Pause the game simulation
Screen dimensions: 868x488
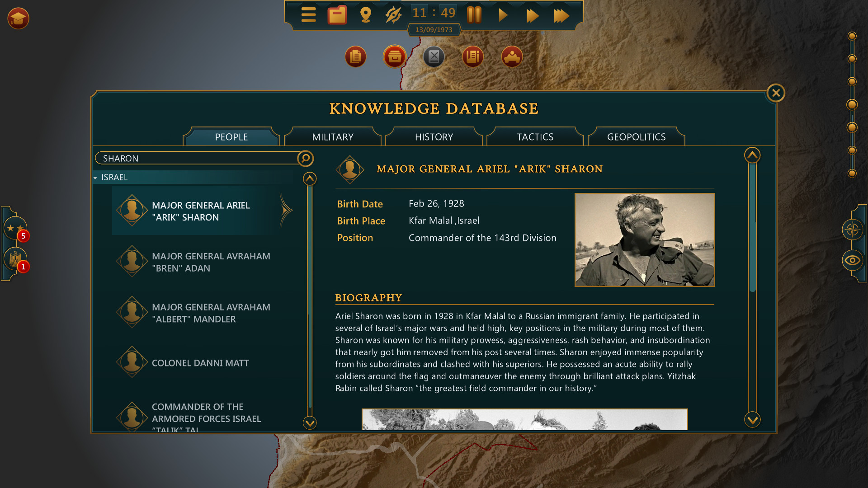(474, 15)
